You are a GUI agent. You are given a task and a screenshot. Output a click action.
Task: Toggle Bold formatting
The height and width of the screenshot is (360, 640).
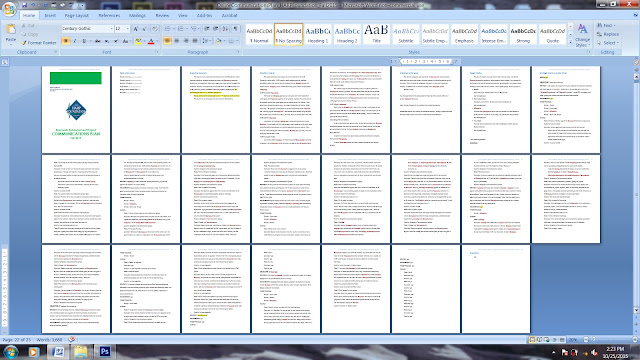(x=65, y=41)
